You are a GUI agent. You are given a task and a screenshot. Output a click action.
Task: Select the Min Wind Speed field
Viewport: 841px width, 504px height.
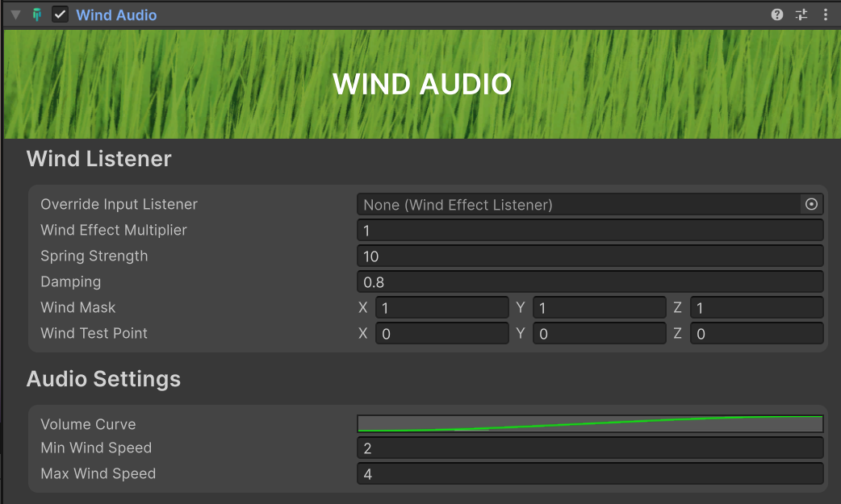(x=589, y=448)
